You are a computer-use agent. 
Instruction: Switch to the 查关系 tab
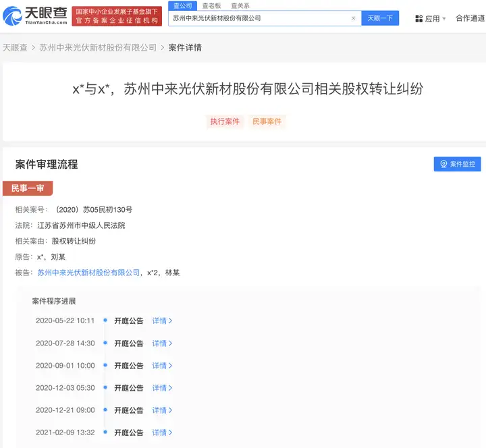[x=240, y=5]
